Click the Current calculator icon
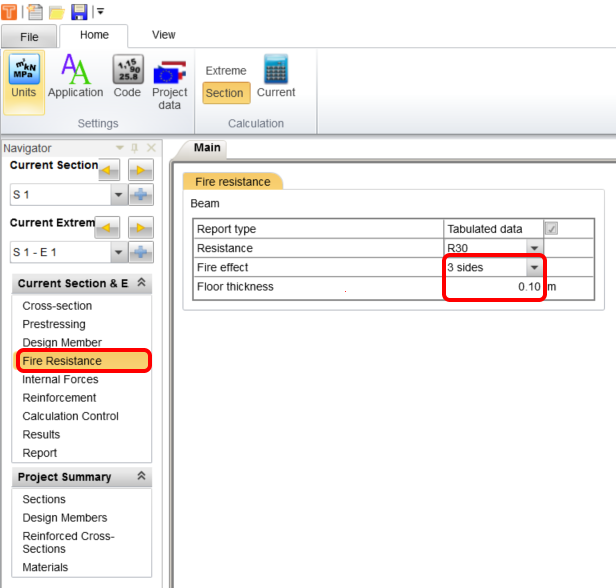The image size is (616, 588). 275,77
